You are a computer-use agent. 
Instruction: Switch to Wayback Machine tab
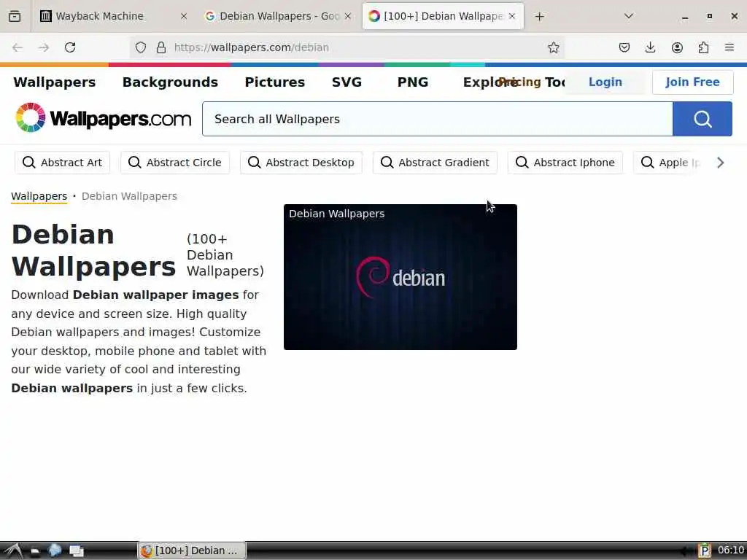point(113,16)
